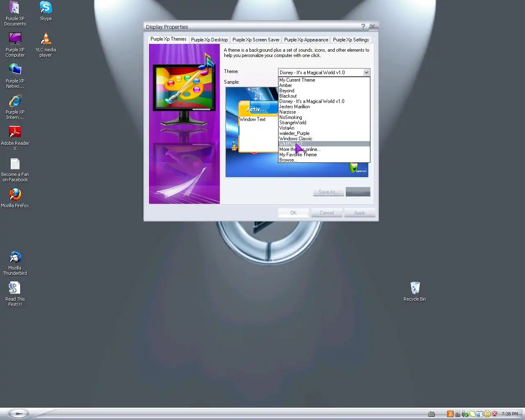The width and height of the screenshot is (525, 420).
Task: Collapse the Theme dropdown arrow
Action: (366, 73)
